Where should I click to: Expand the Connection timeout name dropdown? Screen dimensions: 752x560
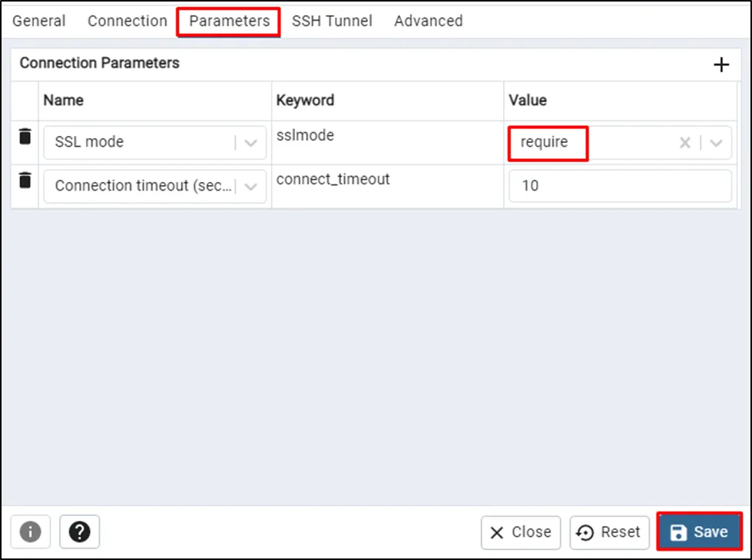click(x=250, y=187)
